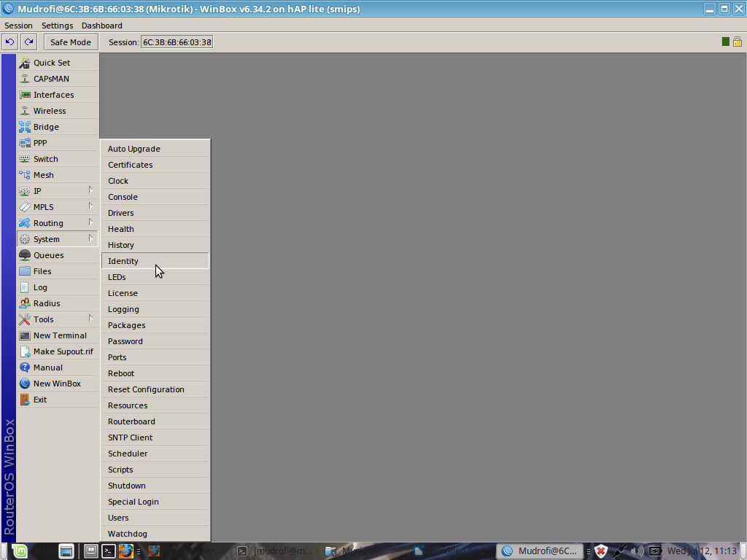Click the Switch icon
Image resolution: width=747 pixels, height=560 pixels.
pyautogui.click(x=24, y=159)
